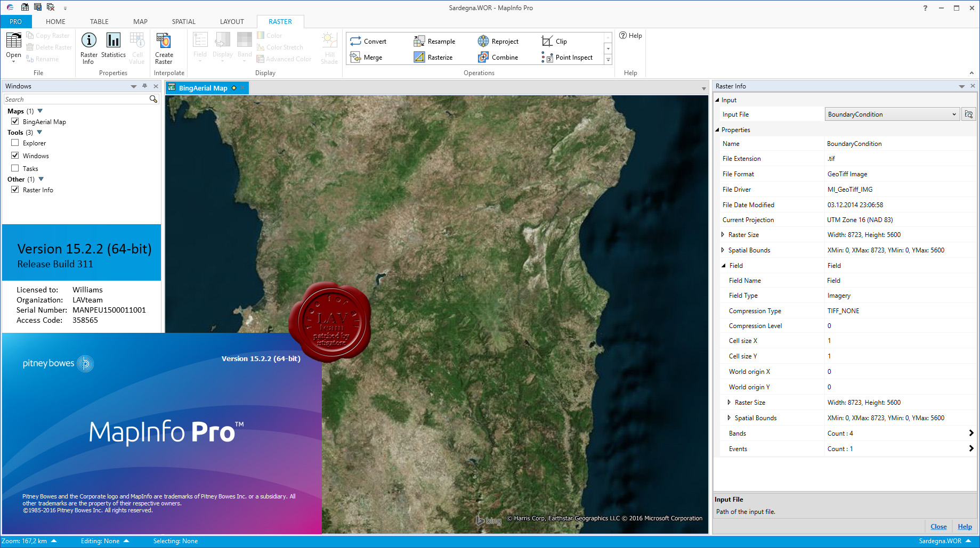
Task: Launch the Create Raster tool
Action: tap(164, 48)
